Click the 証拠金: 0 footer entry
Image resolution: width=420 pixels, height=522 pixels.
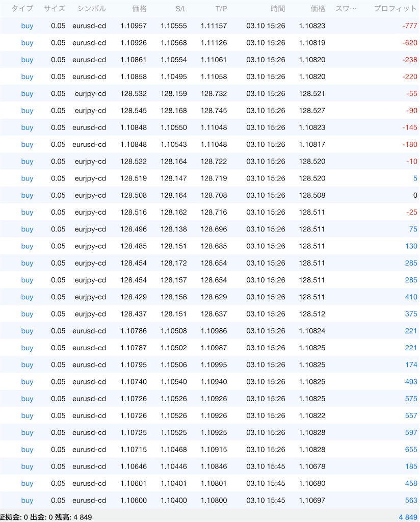[x=14, y=517]
